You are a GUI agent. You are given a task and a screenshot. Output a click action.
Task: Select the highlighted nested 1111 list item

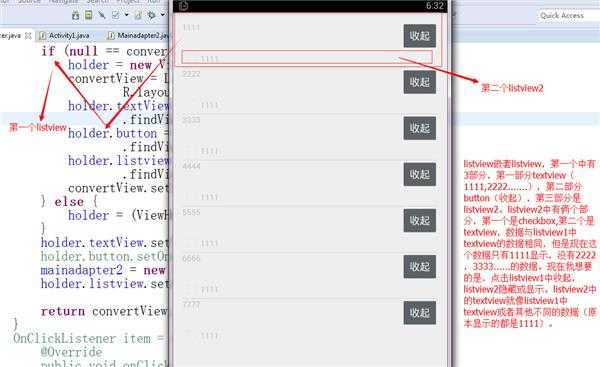click(307, 57)
